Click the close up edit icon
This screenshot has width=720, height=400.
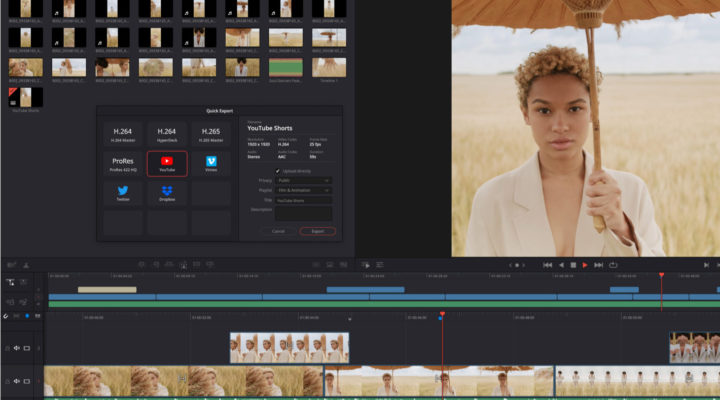pyautogui.click(x=183, y=265)
